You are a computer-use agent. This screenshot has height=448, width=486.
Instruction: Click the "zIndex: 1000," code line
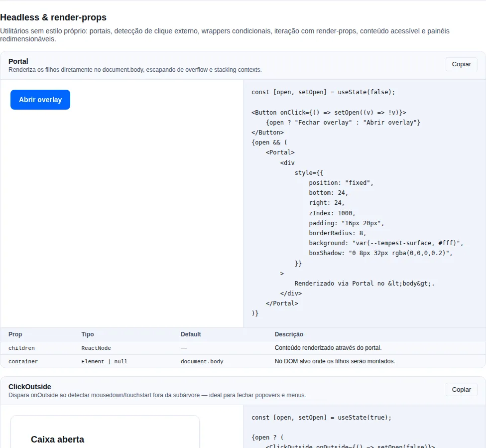tap(332, 213)
